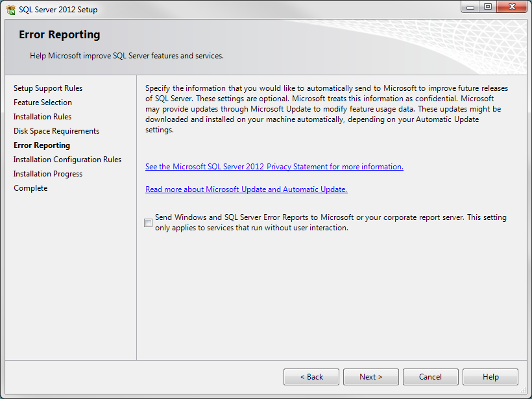The width and height of the screenshot is (532, 399).
Task: Select Error Reporting step in sidebar
Action: (42, 145)
